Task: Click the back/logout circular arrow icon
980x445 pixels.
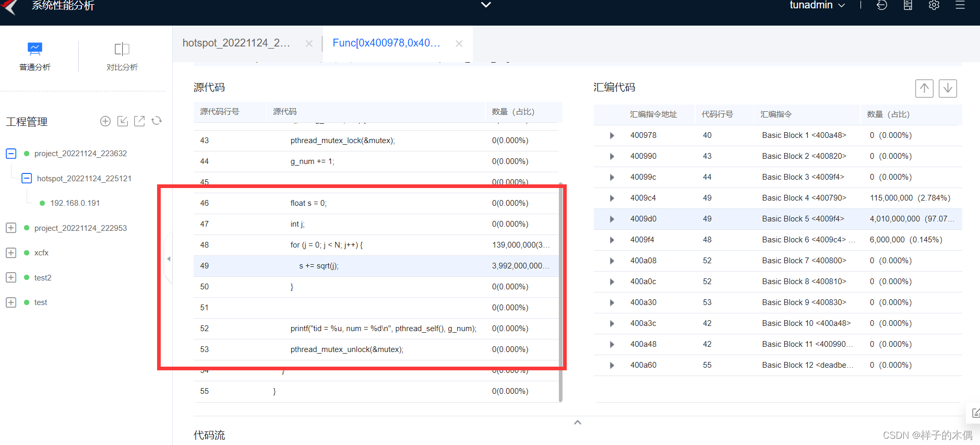Action: [x=882, y=5]
